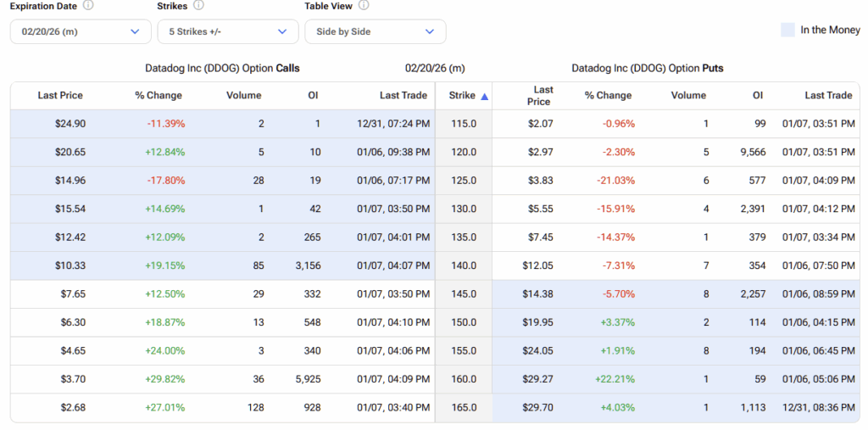The width and height of the screenshot is (868, 430).
Task: Sort by calls Last Price column header
Action: tap(60, 96)
